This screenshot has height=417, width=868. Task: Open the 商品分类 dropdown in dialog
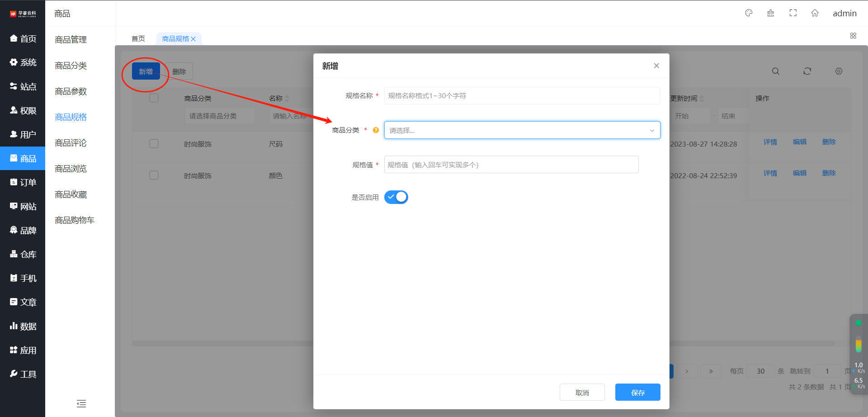click(x=522, y=130)
